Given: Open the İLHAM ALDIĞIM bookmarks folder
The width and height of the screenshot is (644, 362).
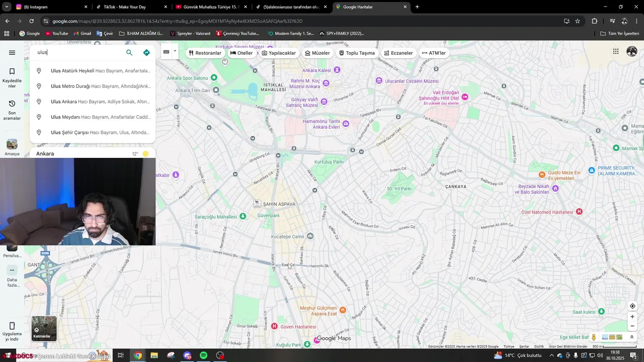Looking at the screenshot, I should click(141, 33).
